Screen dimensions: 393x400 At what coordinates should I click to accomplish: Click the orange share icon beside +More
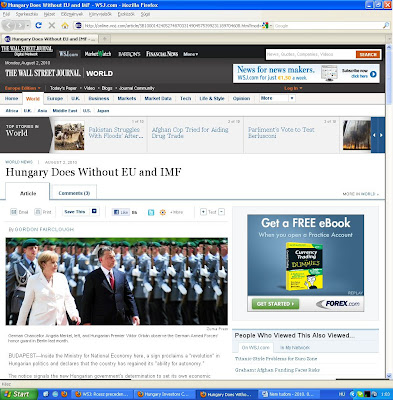tap(163, 212)
